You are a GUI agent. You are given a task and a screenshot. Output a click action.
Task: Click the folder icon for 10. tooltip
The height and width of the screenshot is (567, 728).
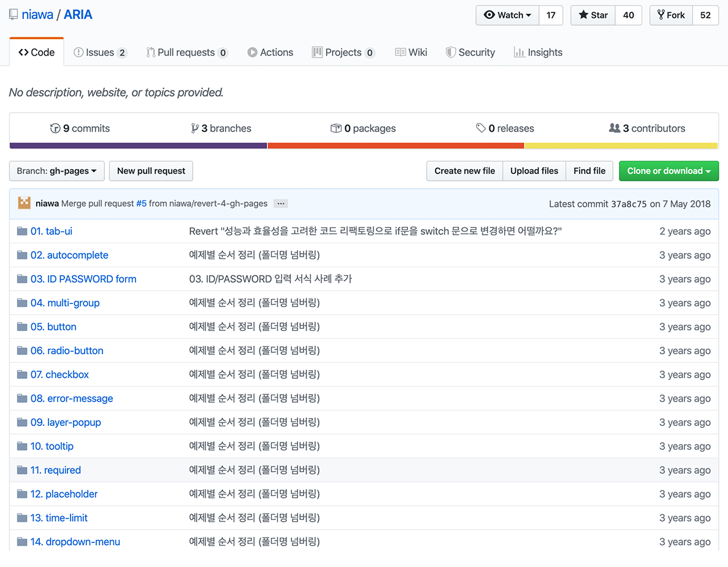pos(22,446)
